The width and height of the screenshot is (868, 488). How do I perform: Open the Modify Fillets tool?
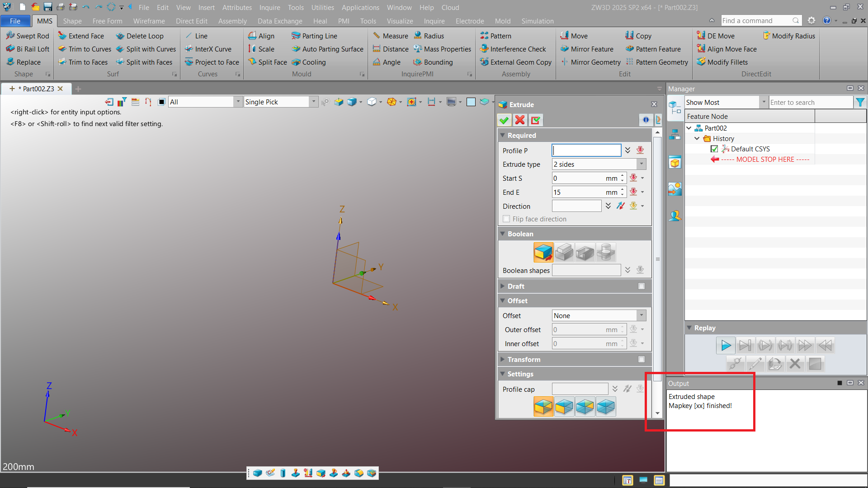tap(722, 62)
